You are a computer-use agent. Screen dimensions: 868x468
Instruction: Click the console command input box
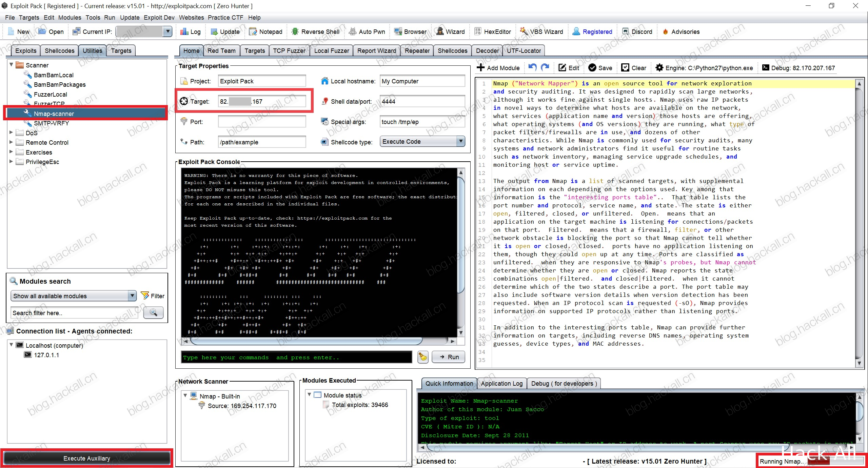(x=297, y=357)
